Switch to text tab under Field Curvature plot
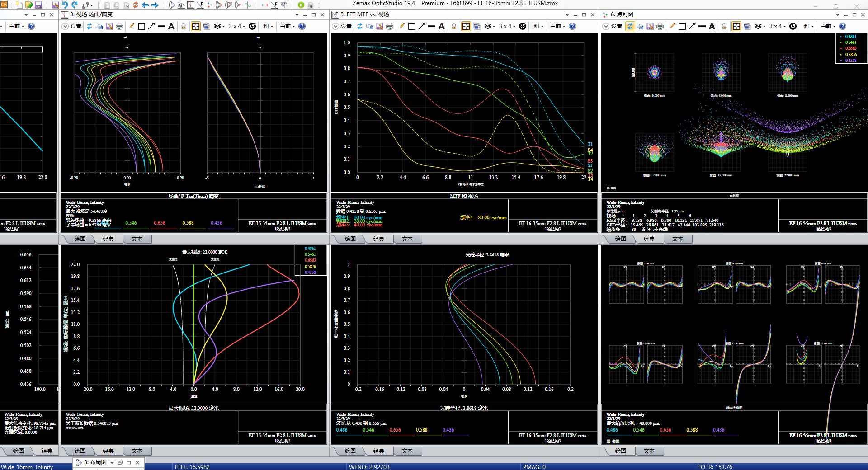 tap(137, 239)
